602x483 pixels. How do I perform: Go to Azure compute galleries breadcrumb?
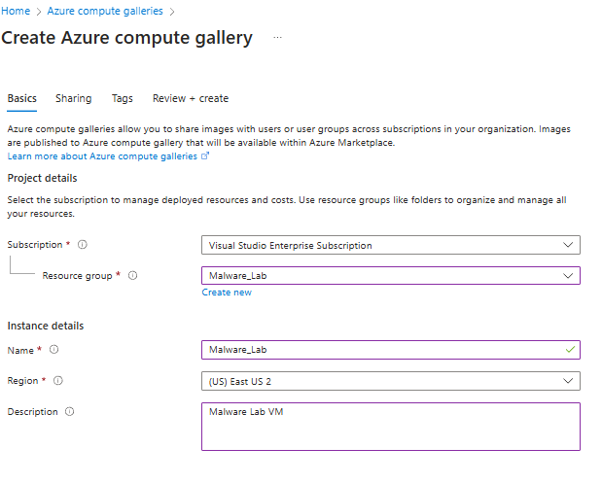pos(105,11)
